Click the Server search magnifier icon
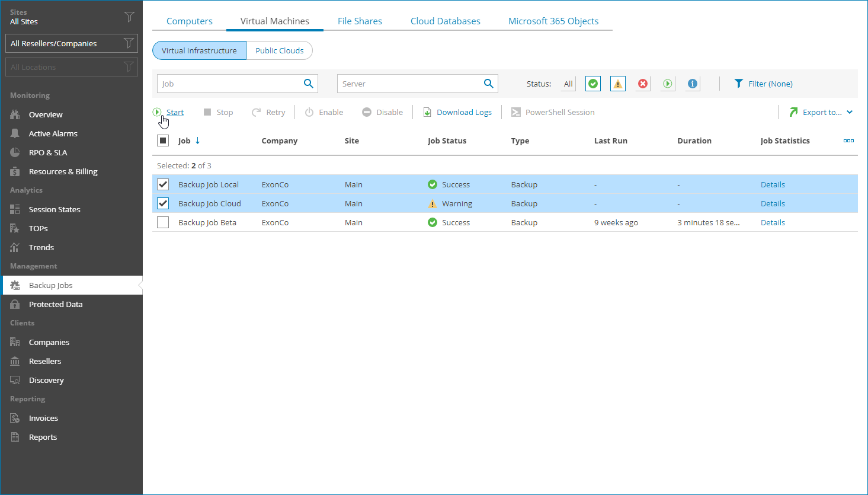Viewport: 868px width, 495px height. 488,84
